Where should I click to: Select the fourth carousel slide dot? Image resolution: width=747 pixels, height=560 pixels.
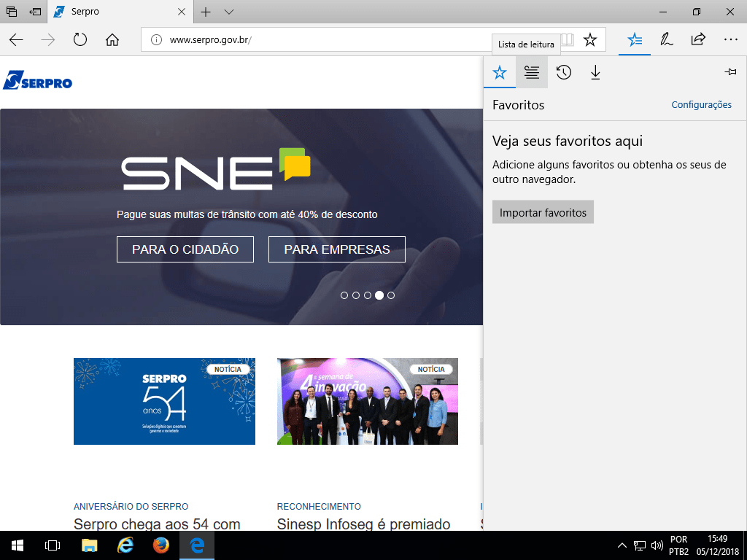(379, 295)
